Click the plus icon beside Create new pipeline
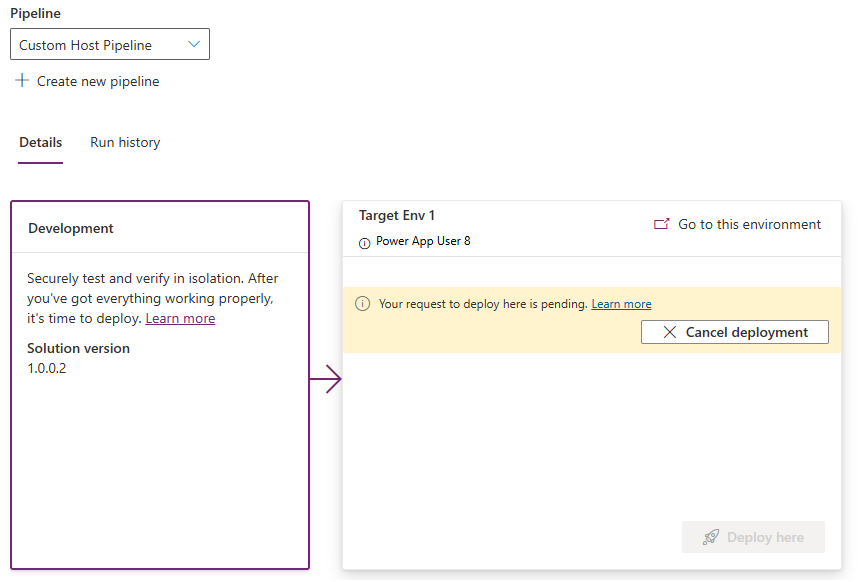The height and width of the screenshot is (582, 861). [x=22, y=81]
